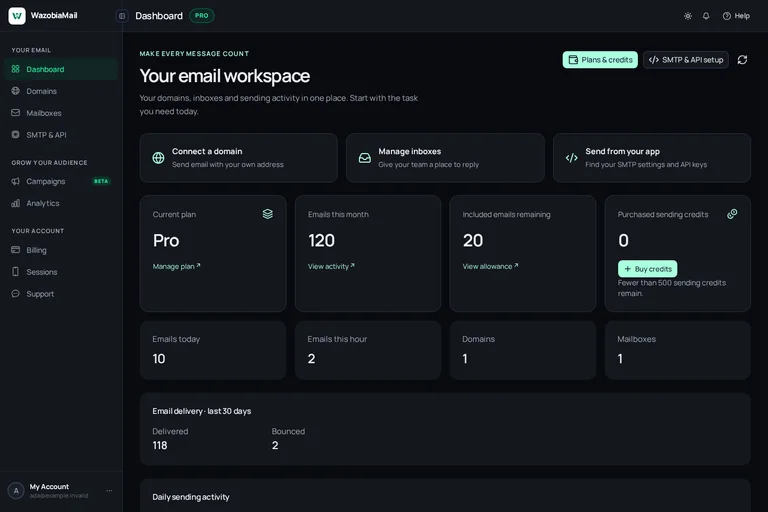The height and width of the screenshot is (512, 768).
Task: Click the My Account avatar
Action: coord(16,490)
